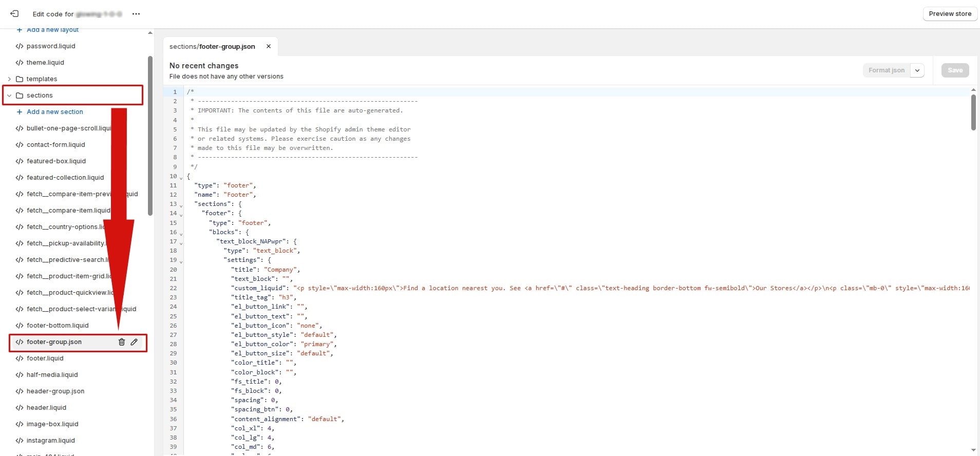This screenshot has height=456, width=980.
Task: Open the image-box.liquid file
Action: (52, 424)
